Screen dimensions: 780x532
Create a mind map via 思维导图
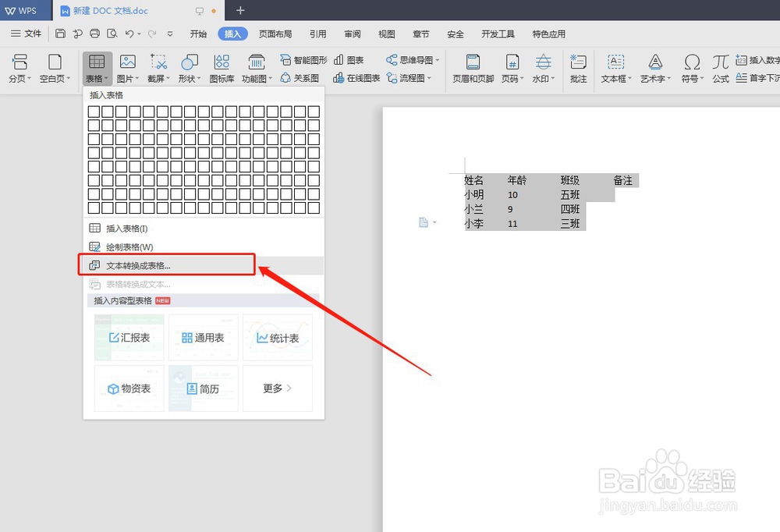point(411,59)
